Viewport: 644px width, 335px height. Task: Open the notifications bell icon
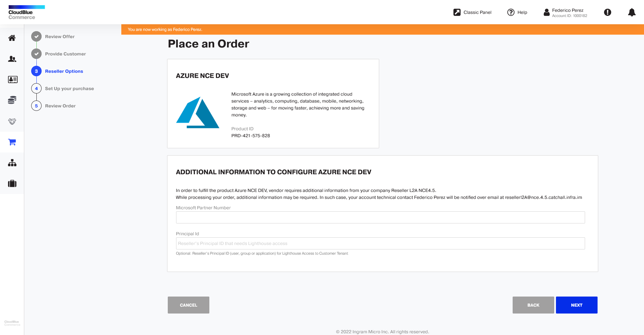[x=632, y=12]
